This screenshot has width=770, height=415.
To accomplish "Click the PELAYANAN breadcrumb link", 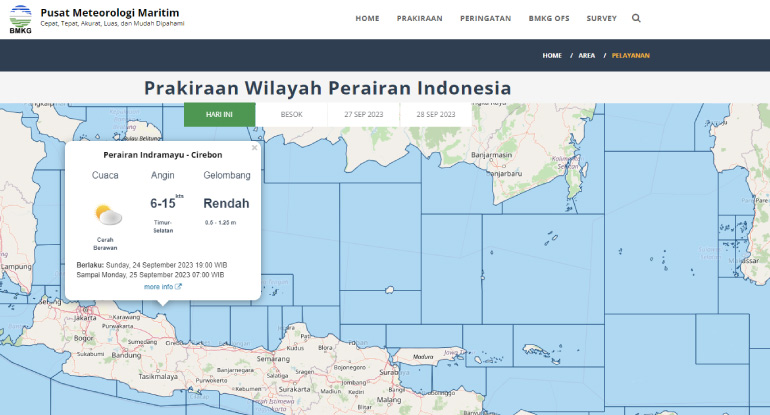I will click(x=630, y=55).
